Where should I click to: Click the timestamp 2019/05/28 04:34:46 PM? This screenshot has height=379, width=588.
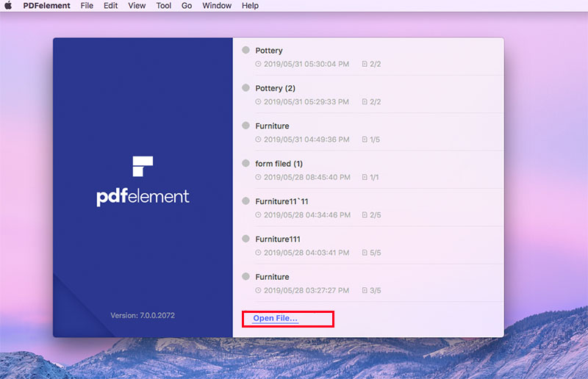coord(307,215)
